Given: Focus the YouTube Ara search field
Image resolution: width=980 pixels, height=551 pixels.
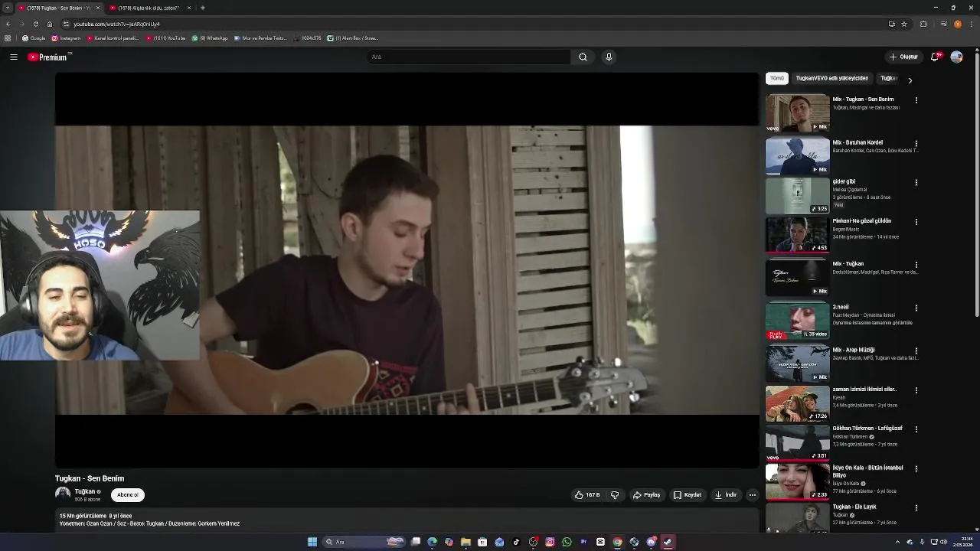Looking at the screenshot, I should point(469,57).
